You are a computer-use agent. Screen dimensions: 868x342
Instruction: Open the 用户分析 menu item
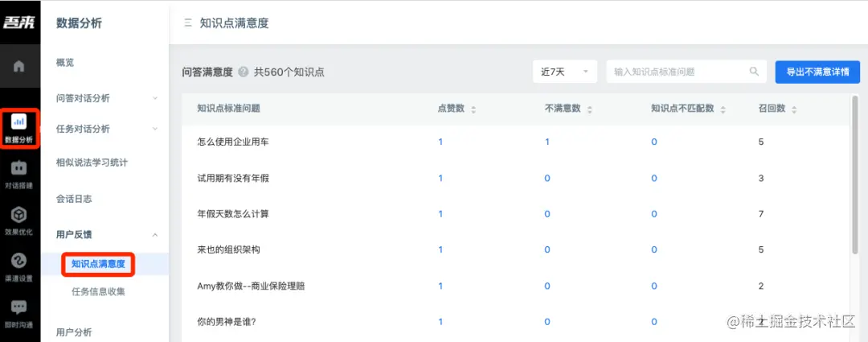pos(74,332)
